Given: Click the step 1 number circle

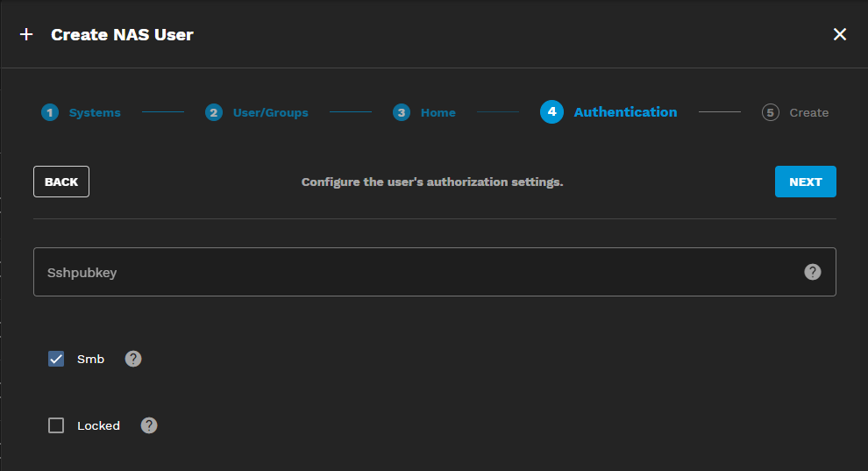Looking at the screenshot, I should click(50, 112).
